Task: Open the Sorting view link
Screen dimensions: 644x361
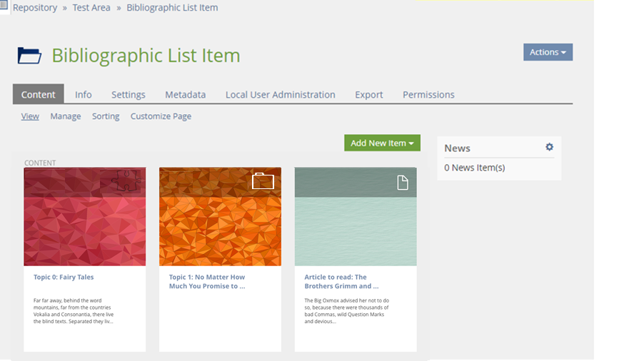Action: pyautogui.click(x=106, y=116)
